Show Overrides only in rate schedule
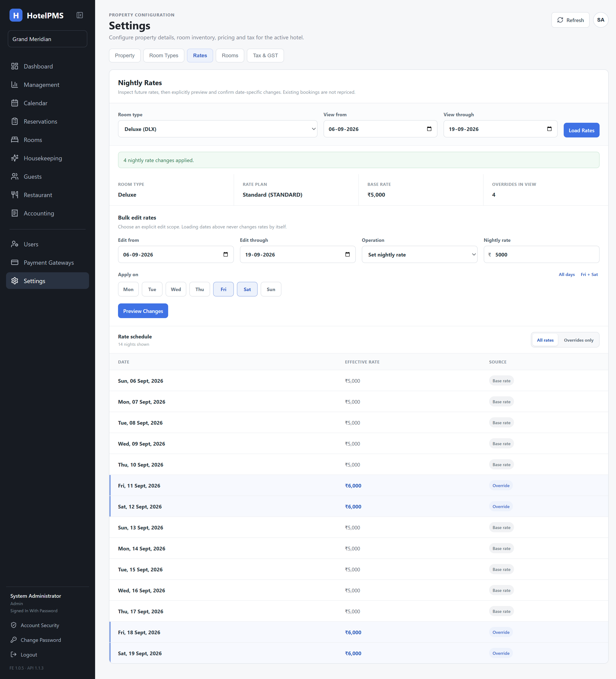616x679 pixels. (x=579, y=340)
